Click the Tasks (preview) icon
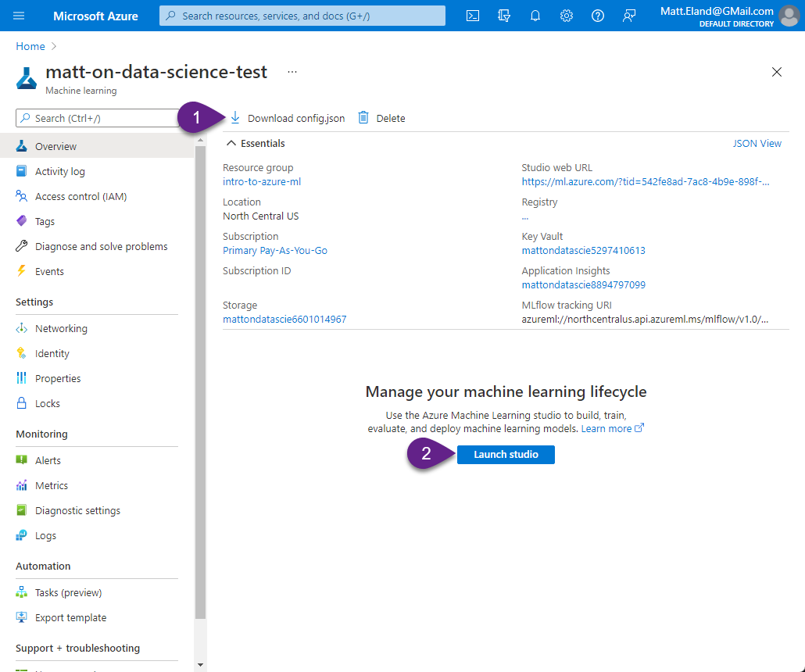The height and width of the screenshot is (672, 805). (22, 592)
